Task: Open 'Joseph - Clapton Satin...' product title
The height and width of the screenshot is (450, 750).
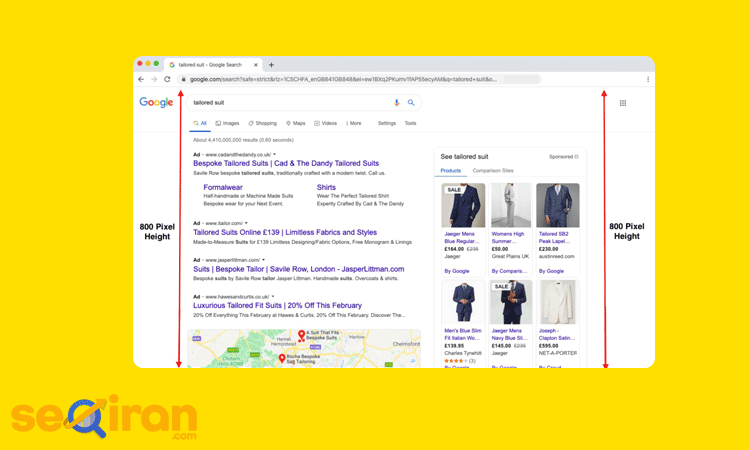Action: pyautogui.click(x=557, y=334)
